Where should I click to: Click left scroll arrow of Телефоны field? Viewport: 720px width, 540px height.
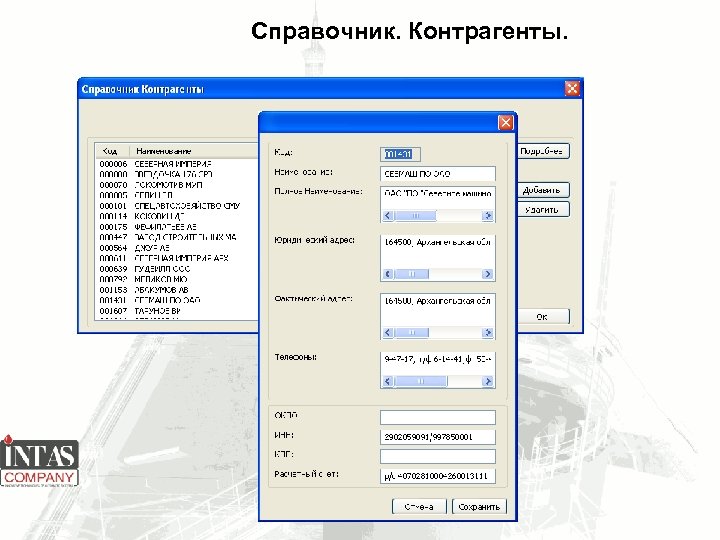[388, 381]
